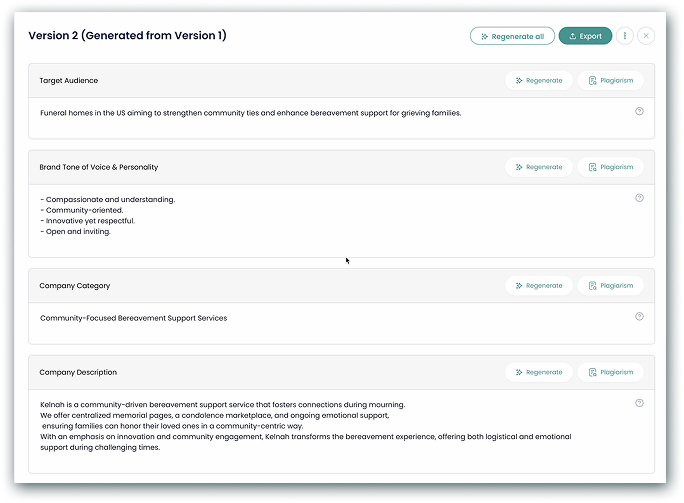The width and height of the screenshot is (684, 503).
Task: Click the Target Audience heading
Action: (68, 81)
